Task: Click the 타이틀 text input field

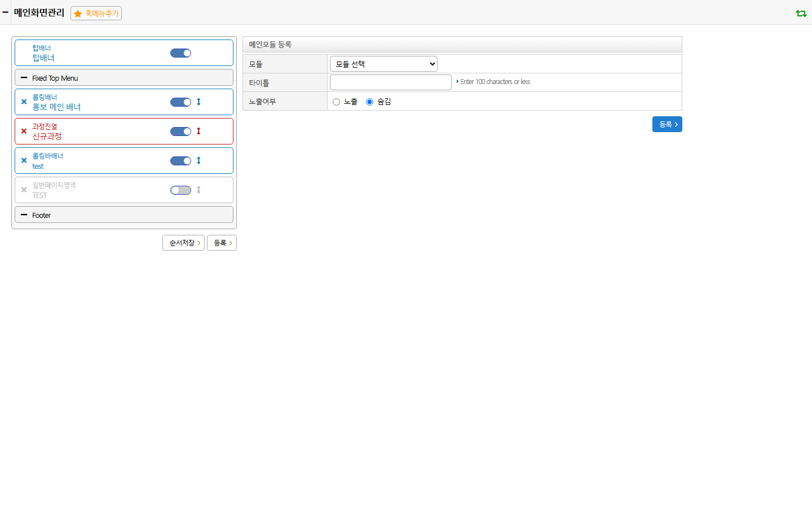Action: (391, 82)
